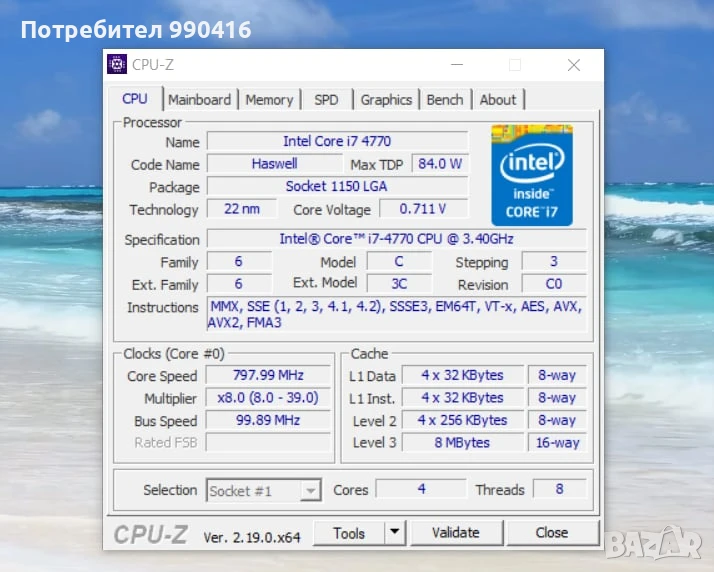Click the Threads value '8'
This screenshot has height=572, width=714.
coord(560,489)
